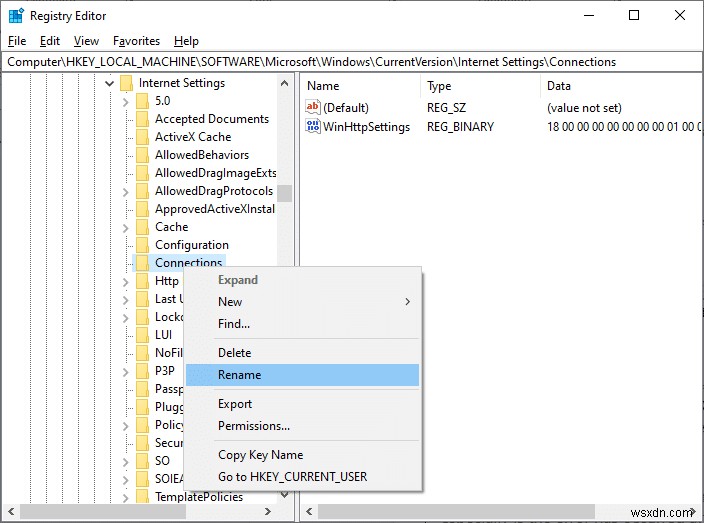
Task: Click the Cache folder icon
Action: (142, 227)
